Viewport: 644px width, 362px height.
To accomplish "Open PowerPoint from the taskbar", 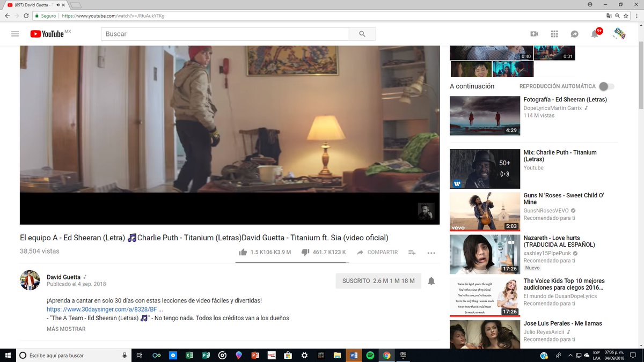I will pos(255,355).
